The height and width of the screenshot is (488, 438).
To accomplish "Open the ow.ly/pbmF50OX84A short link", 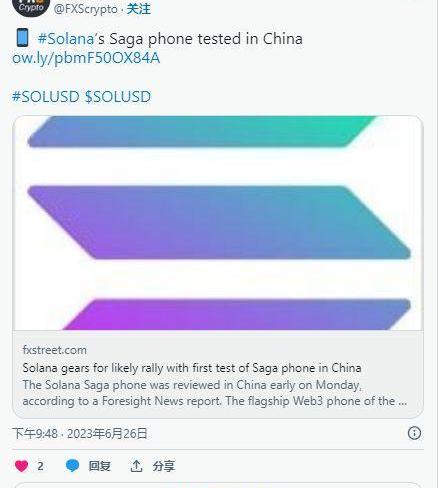I will pos(86,58).
